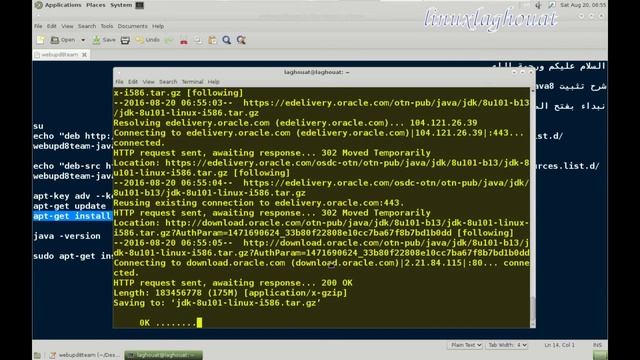Open the Places menu in top panel
Viewport: 640px width, 360px height.
tap(96, 5)
